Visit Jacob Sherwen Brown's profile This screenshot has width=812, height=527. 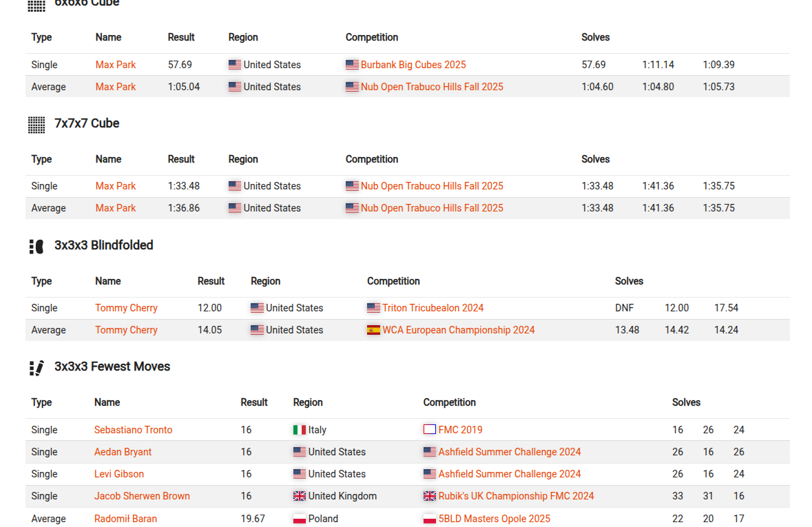click(x=142, y=496)
